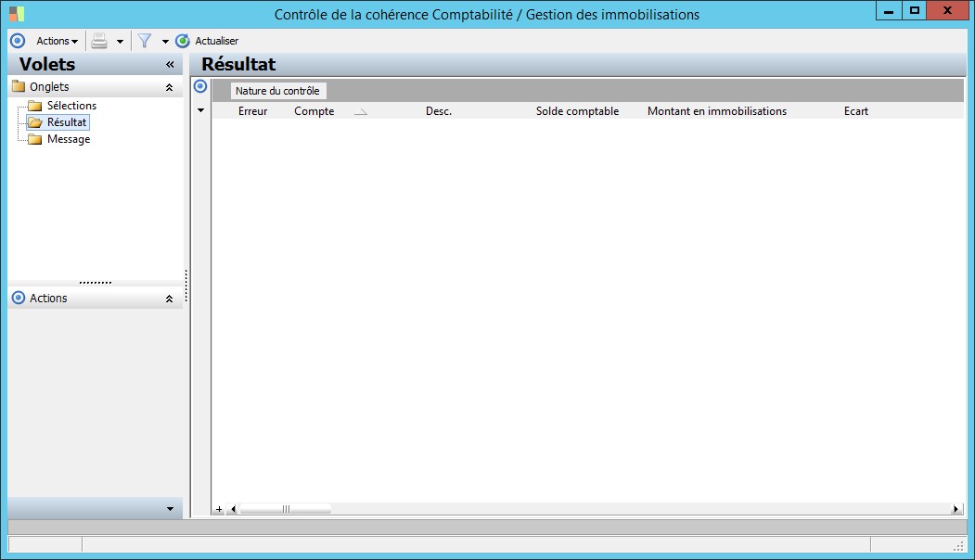Click the resize grip at the bottom right
Screen dimensions: 975x560
click(958, 546)
